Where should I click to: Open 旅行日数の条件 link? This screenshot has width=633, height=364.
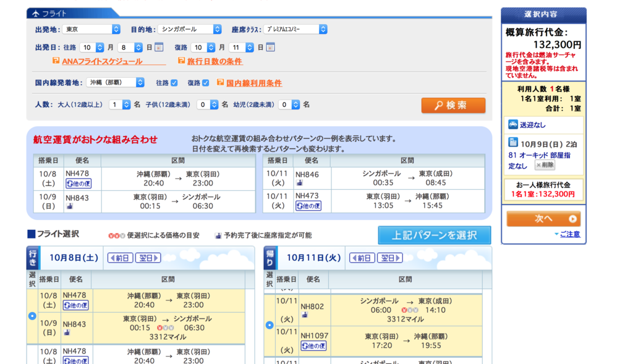(x=215, y=61)
